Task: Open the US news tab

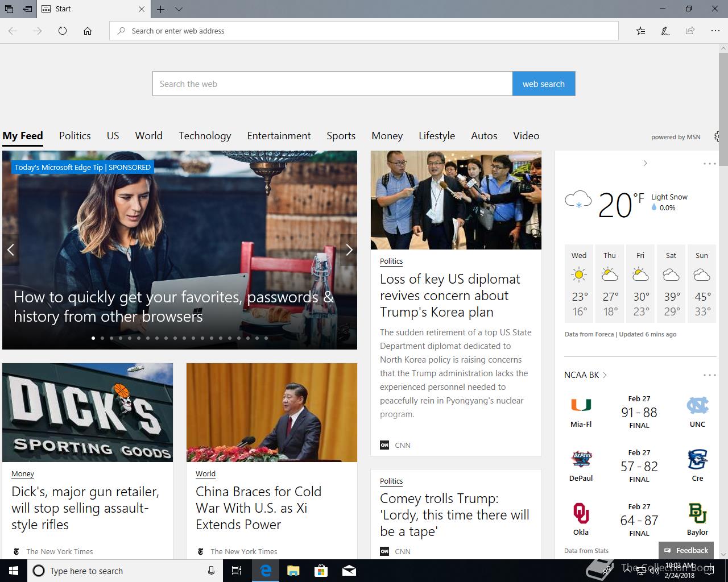Action: 113,136
